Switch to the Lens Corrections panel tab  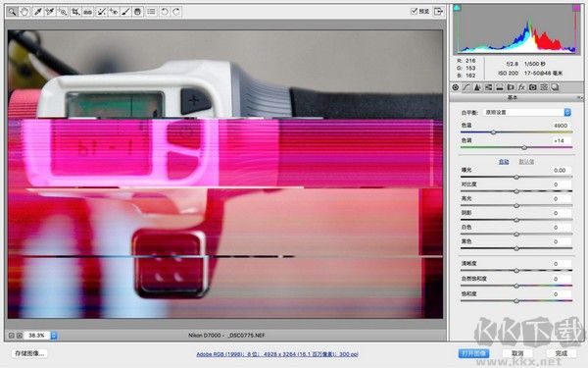tap(511, 87)
